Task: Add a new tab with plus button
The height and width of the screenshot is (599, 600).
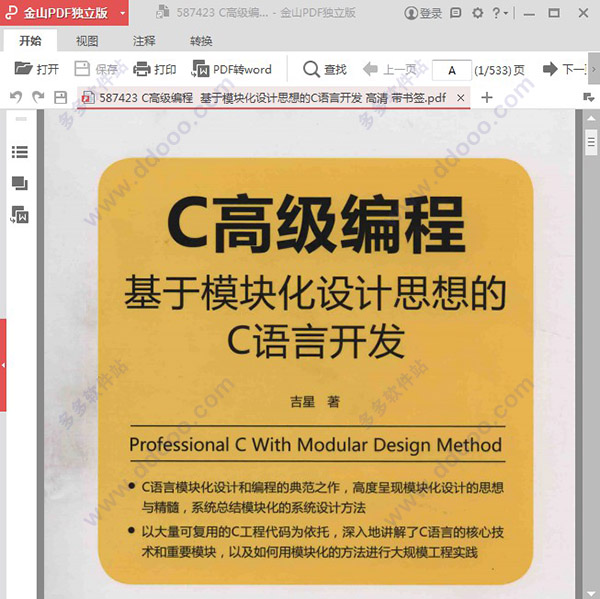Action: pyautogui.click(x=487, y=98)
